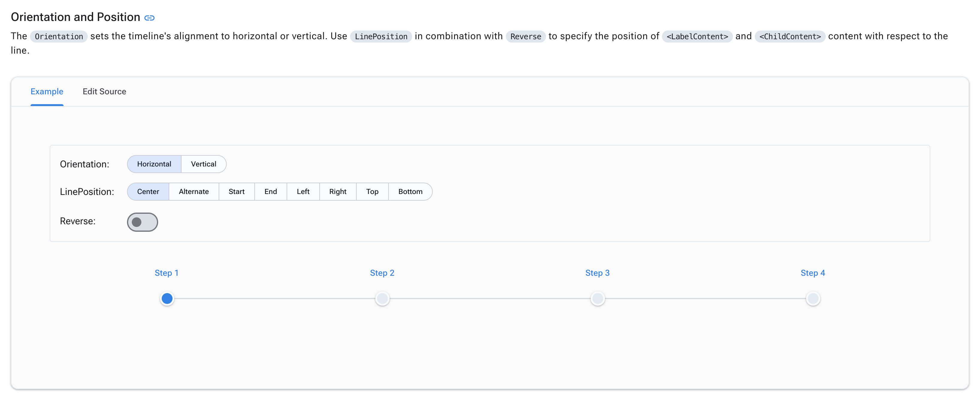Click the Step 3 label
980x403 pixels.
pos(598,273)
